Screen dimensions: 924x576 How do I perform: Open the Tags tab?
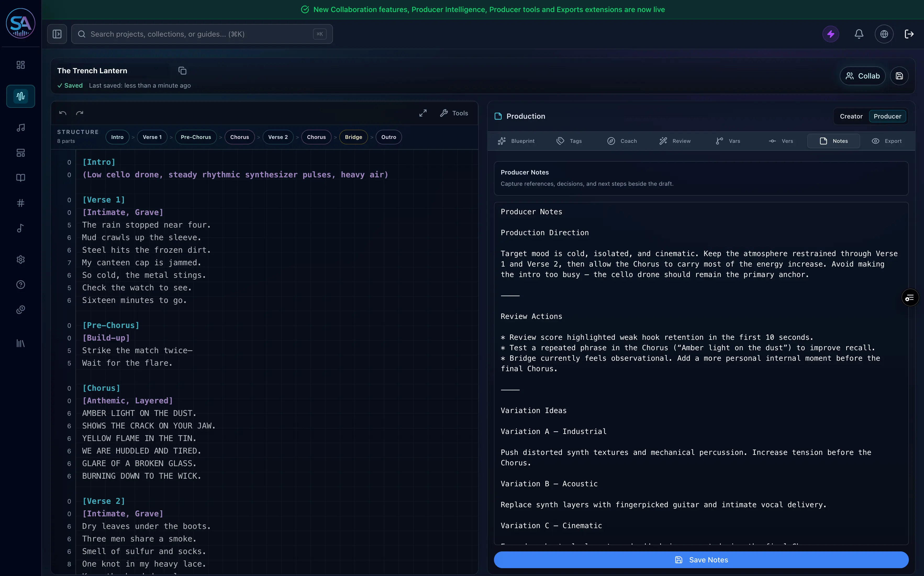tap(569, 141)
